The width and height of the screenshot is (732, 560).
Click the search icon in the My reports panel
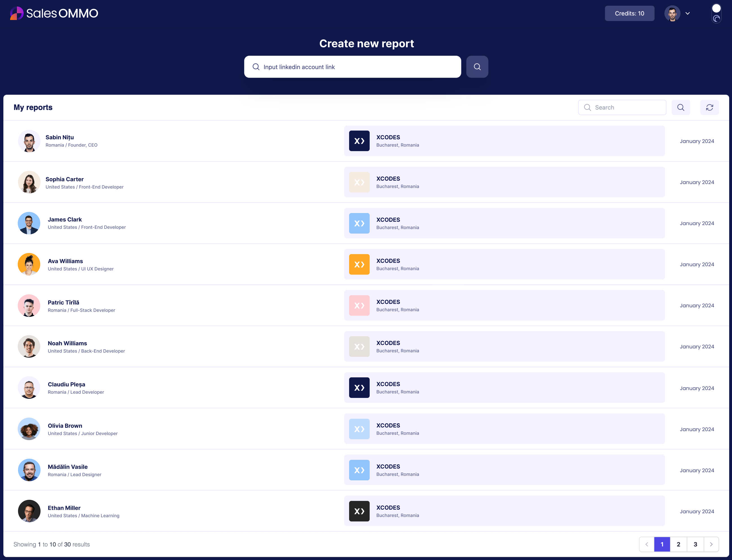click(681, 107)
